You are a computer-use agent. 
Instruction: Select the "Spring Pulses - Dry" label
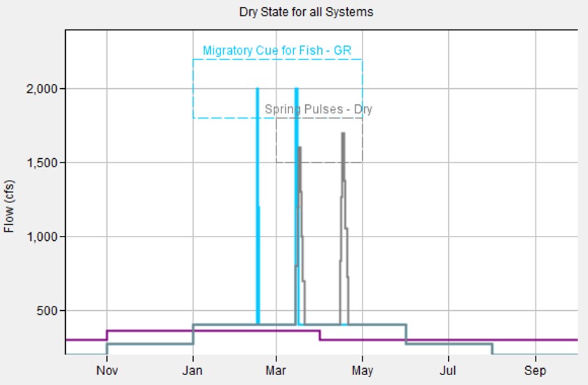pos(318,110)
